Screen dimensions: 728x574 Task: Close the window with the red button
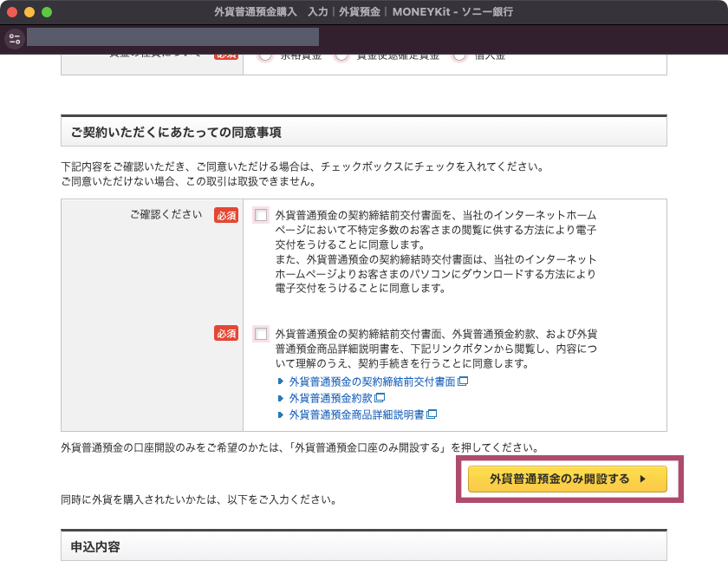click(x=12, y=12)
